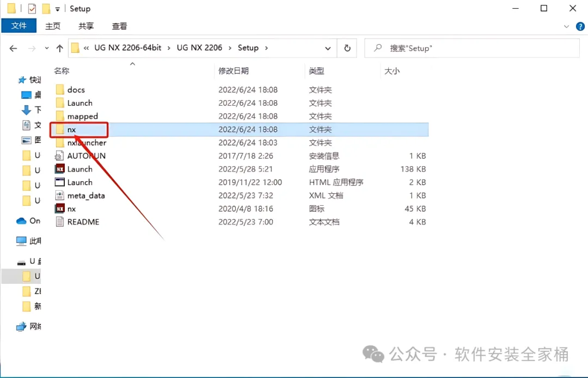Viewport: 588px width, 378px height.
Task: Expand the chevron after Setup in the path
Action: coord(267,48)
